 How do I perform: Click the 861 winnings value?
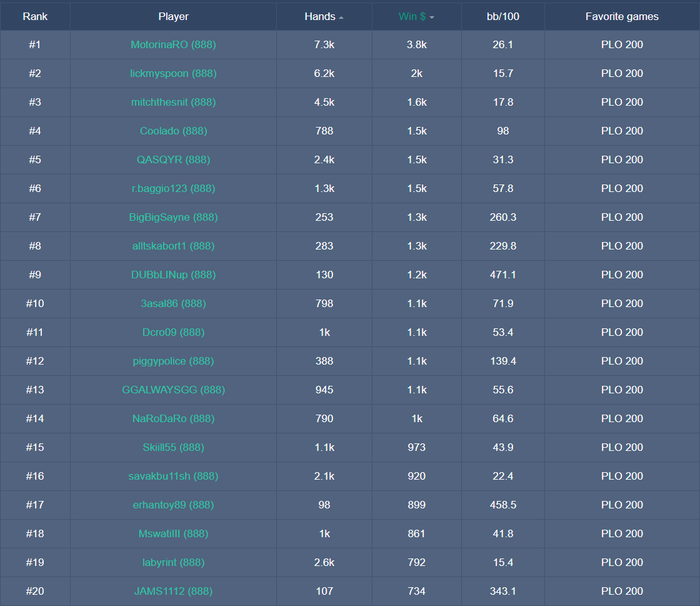[x=417, y=534]
